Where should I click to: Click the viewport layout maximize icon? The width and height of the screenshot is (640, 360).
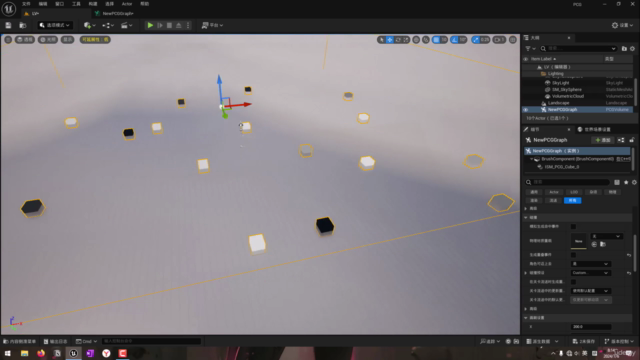pyautogui.click(x=513, y=40)
